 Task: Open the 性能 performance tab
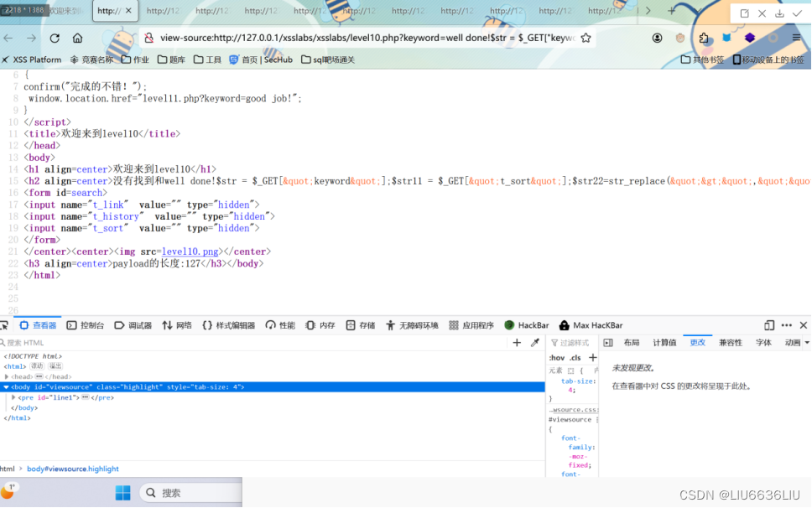280,325
